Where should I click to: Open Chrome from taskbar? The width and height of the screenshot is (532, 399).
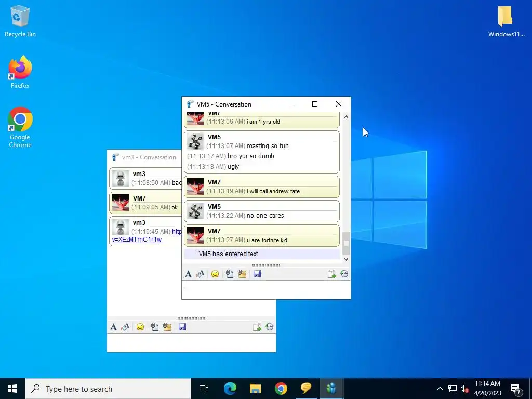tap(281, 389)
